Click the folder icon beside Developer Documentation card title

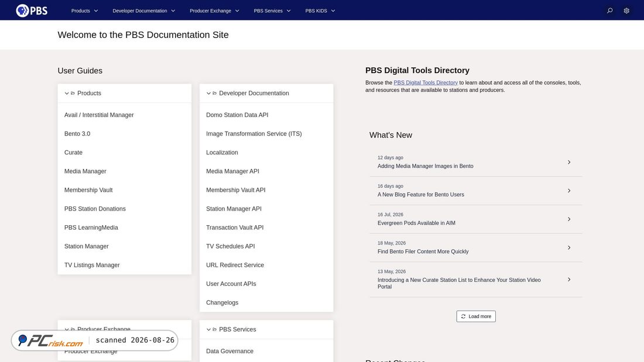pos(214,93)
